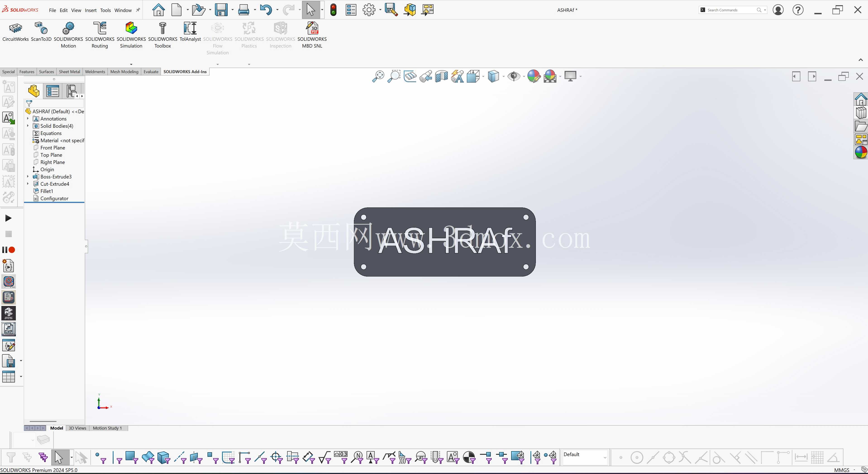This screenshot has height=474, width=868.
Task: Create a new document
Action: click(176, 10)
